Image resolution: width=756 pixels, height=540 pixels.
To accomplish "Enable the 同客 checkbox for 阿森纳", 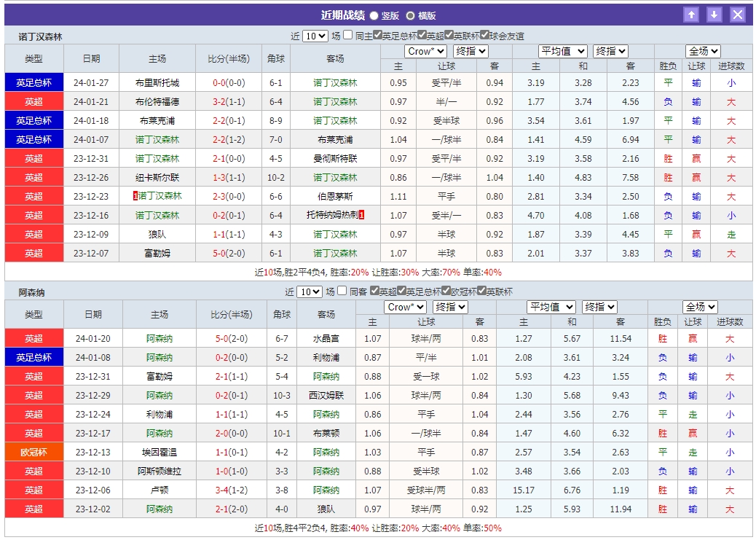I will tap(342, 291).
